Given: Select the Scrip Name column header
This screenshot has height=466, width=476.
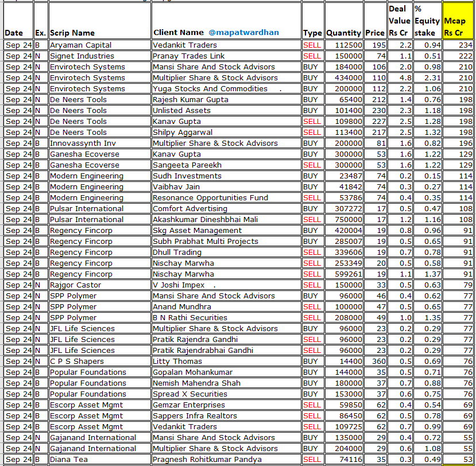Looking at the screenshot, I should point(99,21).
